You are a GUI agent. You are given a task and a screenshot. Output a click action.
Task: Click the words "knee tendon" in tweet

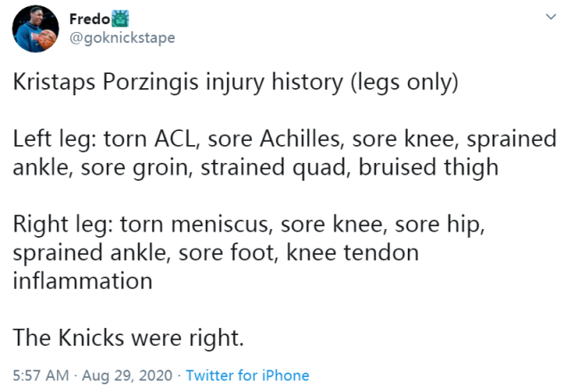[x=353, y=252]
